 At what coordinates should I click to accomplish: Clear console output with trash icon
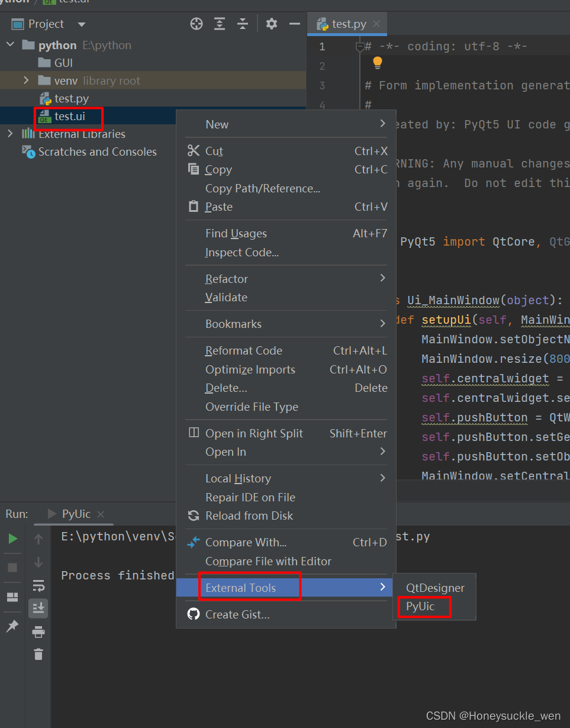click(x=38, y=654)
